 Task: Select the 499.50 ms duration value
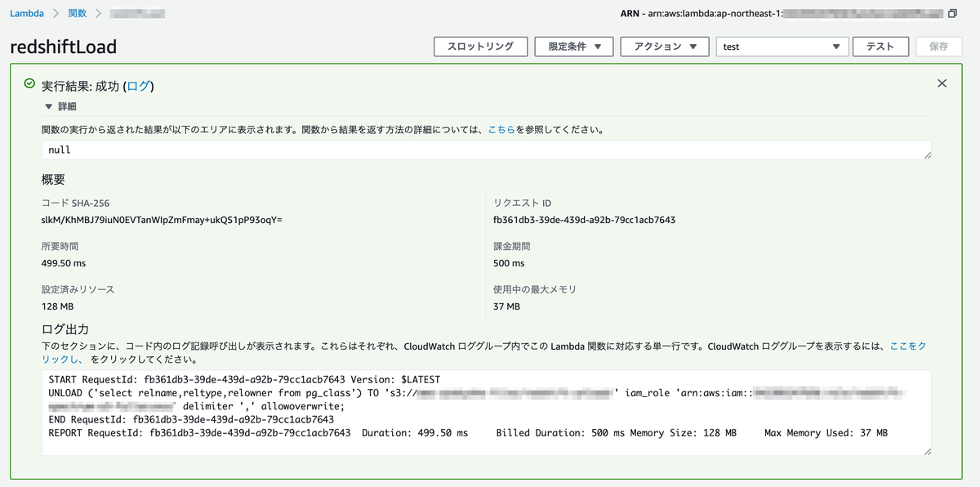coord(64,263)
